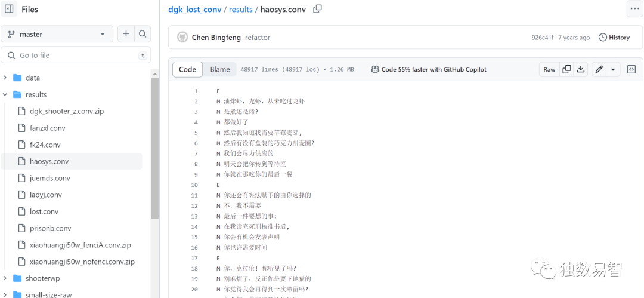Open the master branch dropdown
Viewport: 644px width, 298px height.
point(57,34)
